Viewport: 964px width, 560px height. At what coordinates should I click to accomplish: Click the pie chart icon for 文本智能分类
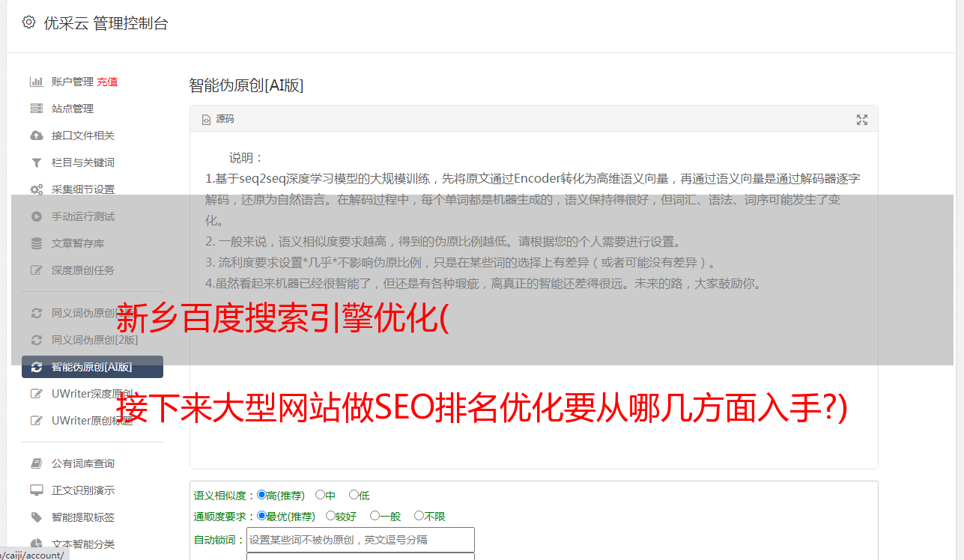(x=36, y=544)
